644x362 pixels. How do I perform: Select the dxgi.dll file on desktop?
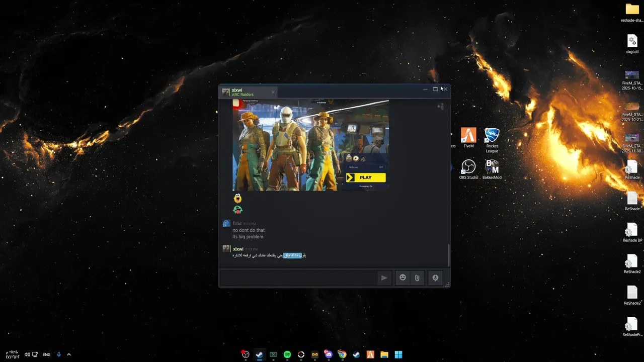(632, 44)
